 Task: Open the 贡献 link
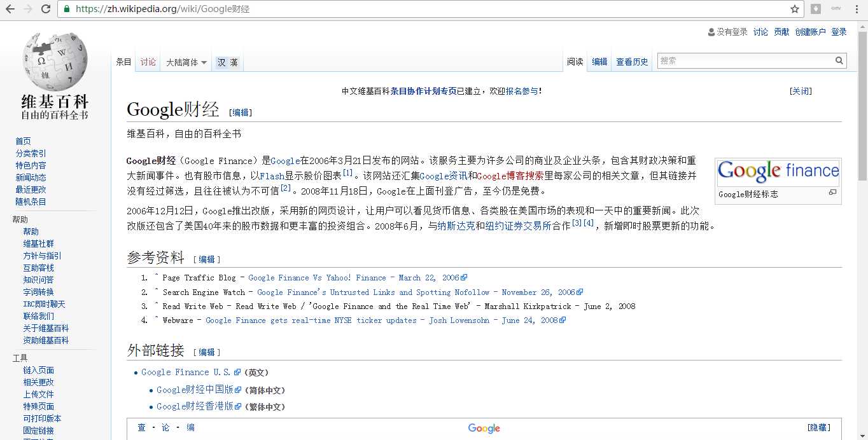pos(781,32)
